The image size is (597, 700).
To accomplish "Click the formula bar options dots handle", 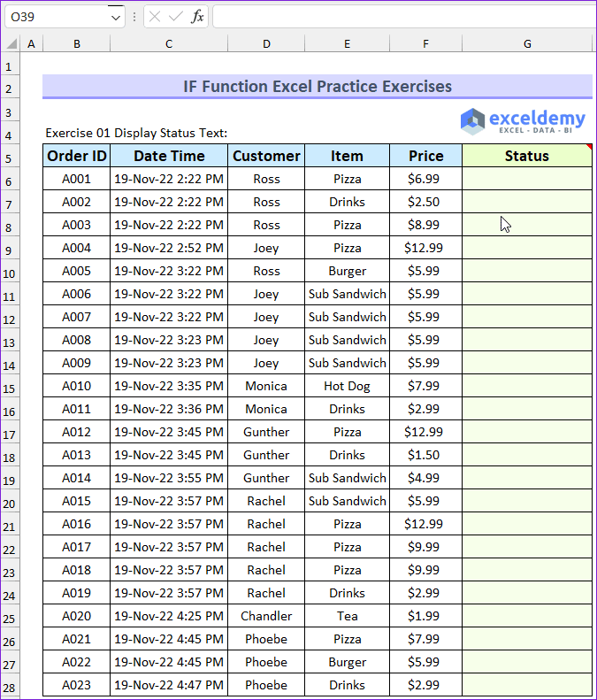I will (x=134, y=16).
